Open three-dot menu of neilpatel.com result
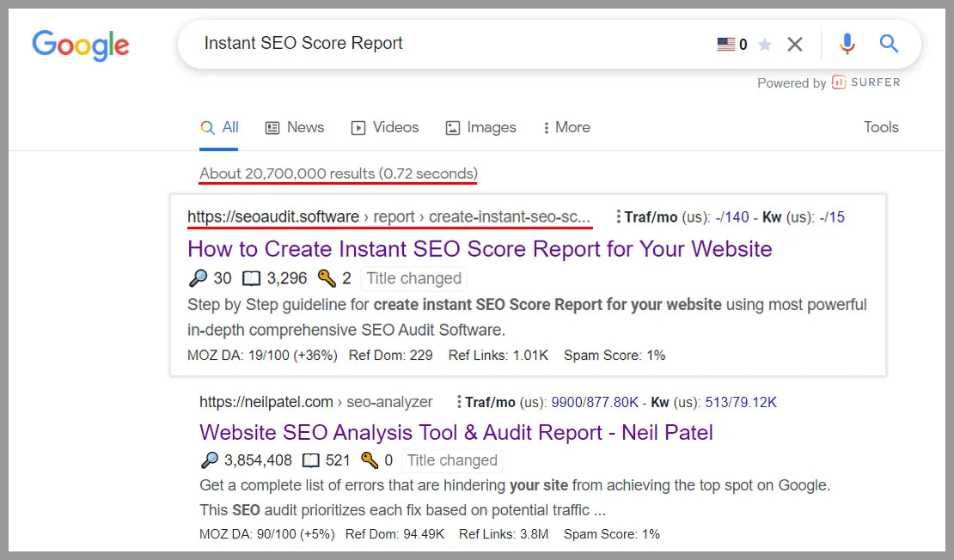 point(459,402)
